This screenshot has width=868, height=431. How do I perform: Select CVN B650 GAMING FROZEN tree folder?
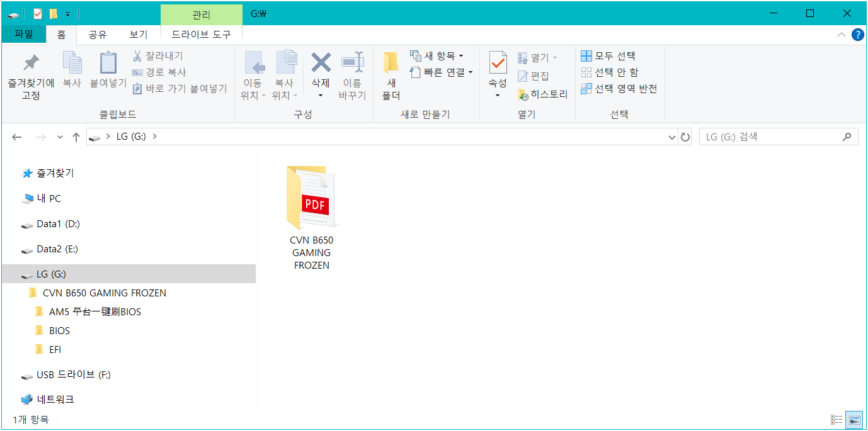coord(98,293)
